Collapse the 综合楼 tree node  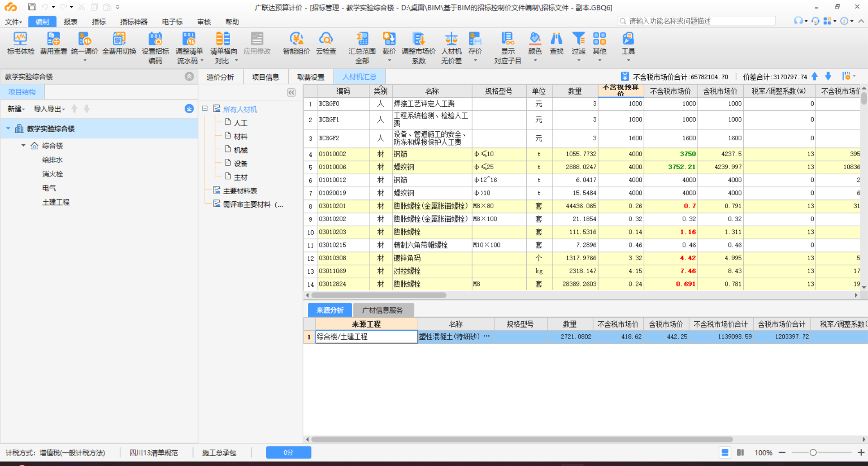click(x=23, y=145)
